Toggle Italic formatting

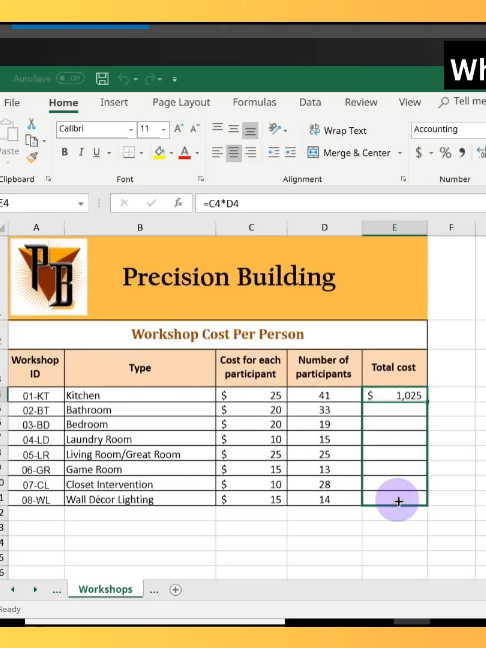pyautogui.click(x=81, y=152)
